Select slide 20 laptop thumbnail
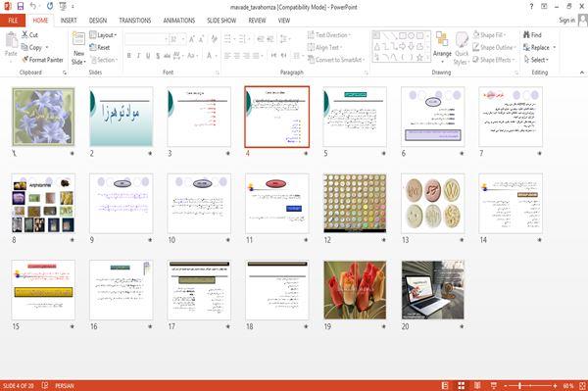Screen dimensions: 588x391 click(x=433, y=290)
